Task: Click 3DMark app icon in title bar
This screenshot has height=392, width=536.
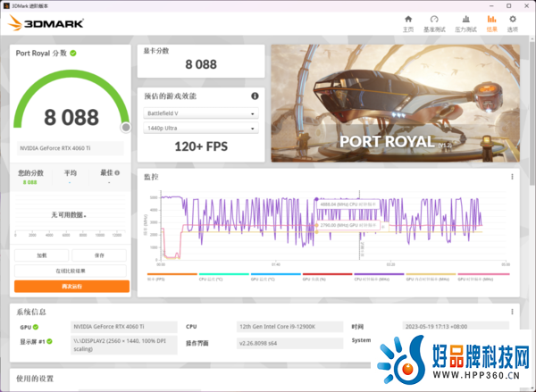Action: 6,6
